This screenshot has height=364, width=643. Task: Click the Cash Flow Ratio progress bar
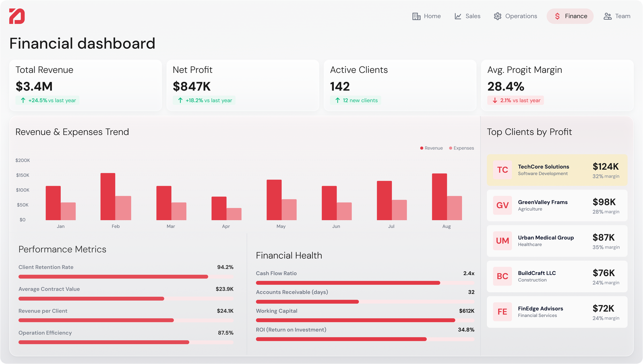365,283
